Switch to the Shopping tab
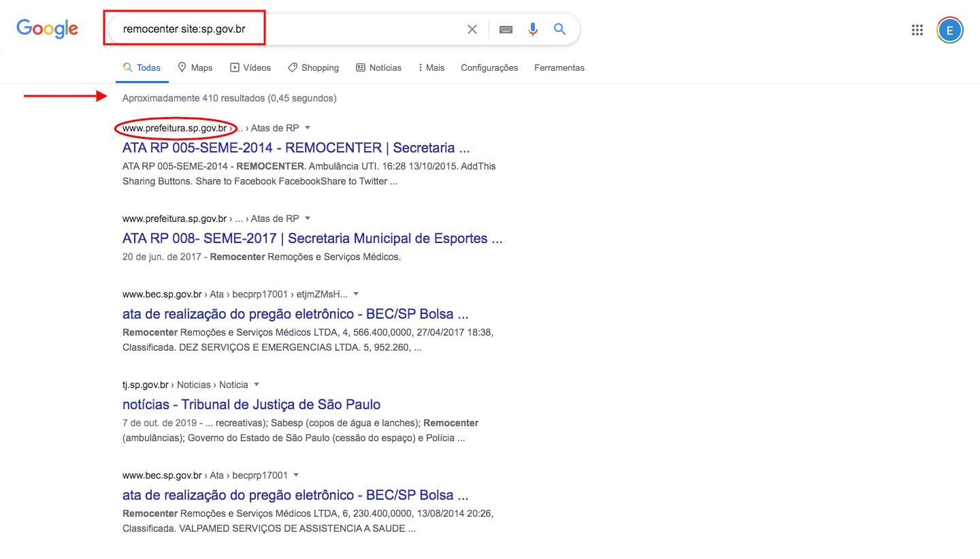The height and width of the screenshot is (559, 980). tap(313, 67)
